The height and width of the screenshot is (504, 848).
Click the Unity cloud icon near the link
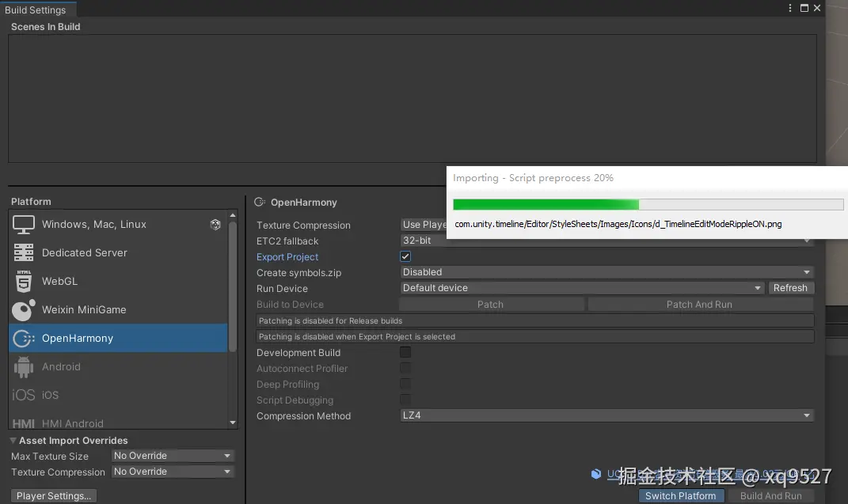[x=596, y=474]
